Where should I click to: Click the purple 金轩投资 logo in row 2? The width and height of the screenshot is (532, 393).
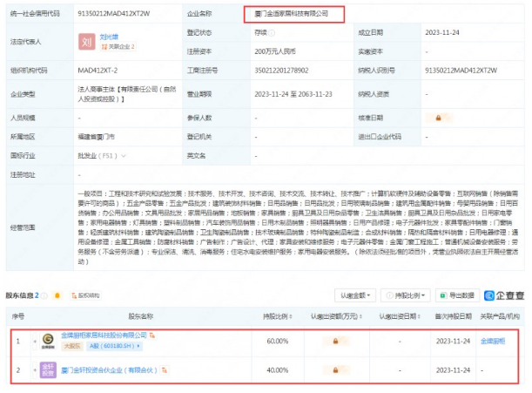pos(48,369)
